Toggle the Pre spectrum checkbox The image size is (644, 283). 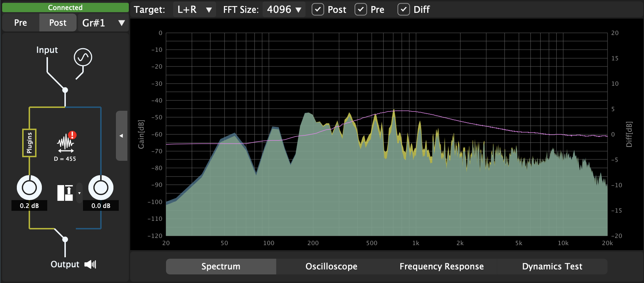click(x=361, y=10)
